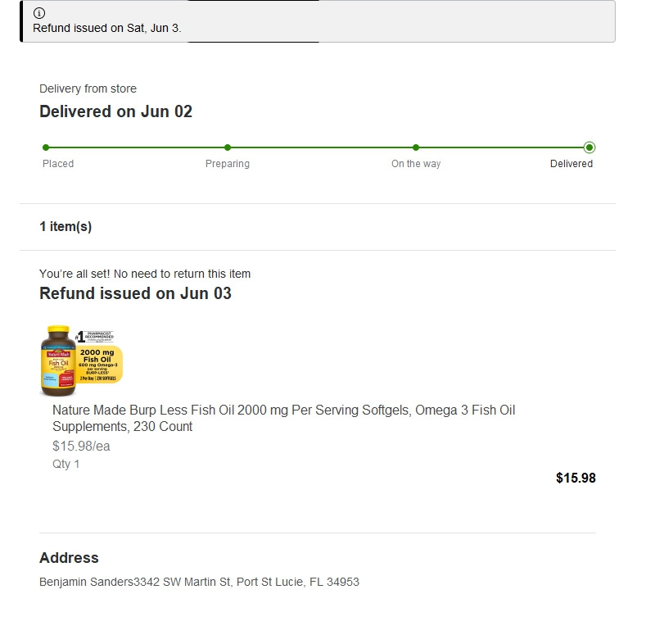
Task: Click the "1 item(s)" heading
Action: point(65,227)
